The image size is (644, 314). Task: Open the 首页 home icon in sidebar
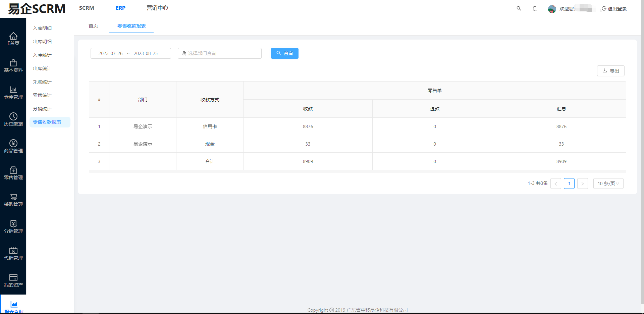click(x=13, y=39)
